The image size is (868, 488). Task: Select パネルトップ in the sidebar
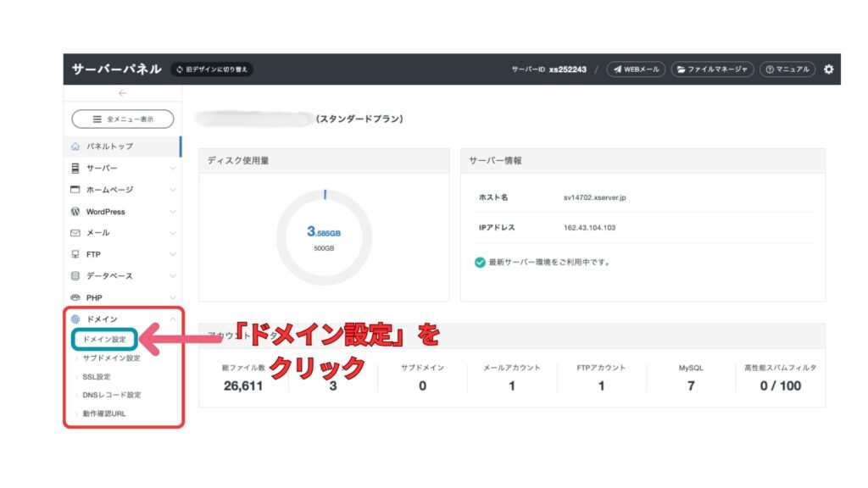[x=122, y=146]
